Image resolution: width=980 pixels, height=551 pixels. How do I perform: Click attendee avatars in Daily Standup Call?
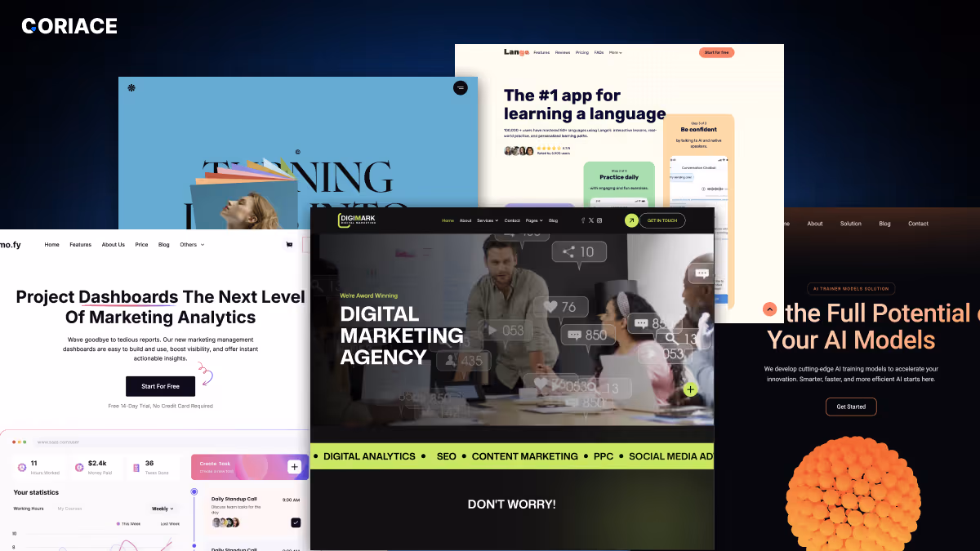point(225,522)
